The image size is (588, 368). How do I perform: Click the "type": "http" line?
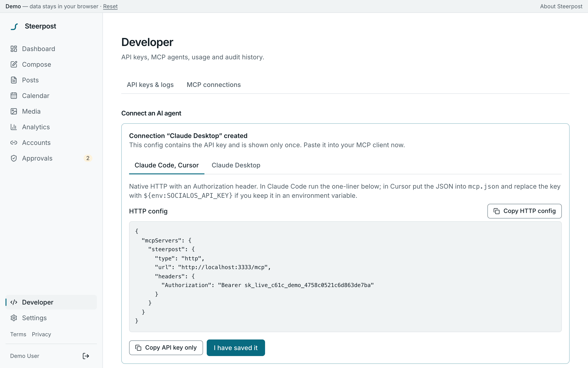[179, 258]
